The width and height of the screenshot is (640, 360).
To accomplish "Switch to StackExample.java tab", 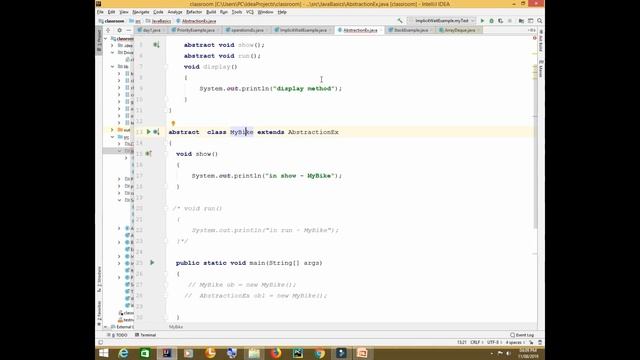I will (x=409, y=30).
